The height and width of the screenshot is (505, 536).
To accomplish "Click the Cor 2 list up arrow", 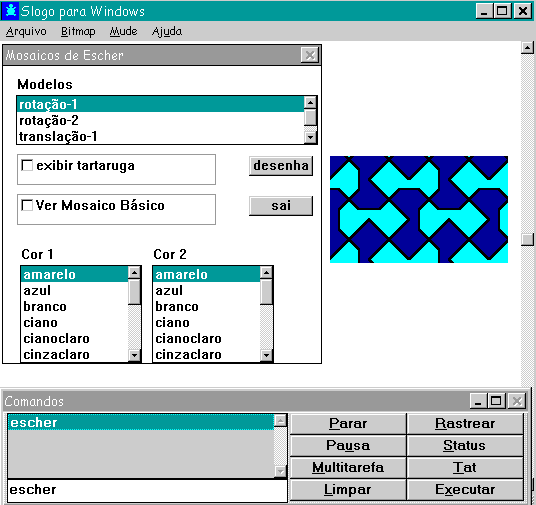I will 266,273.
